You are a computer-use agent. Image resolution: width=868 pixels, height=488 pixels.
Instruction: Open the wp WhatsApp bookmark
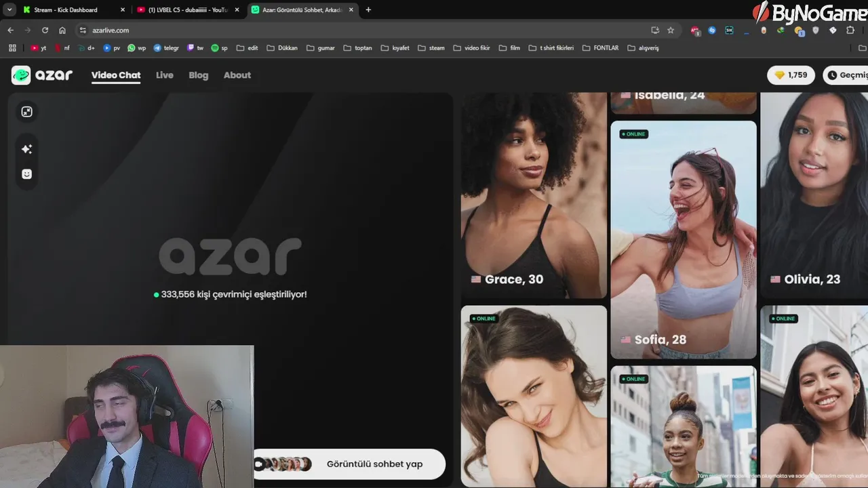pos(137,48)
